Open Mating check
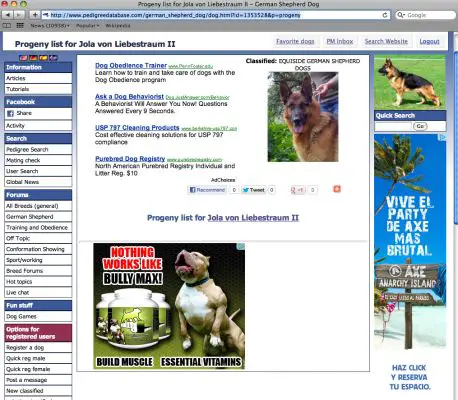This screenshot has width=458, height=400. [x=38, y=160]
